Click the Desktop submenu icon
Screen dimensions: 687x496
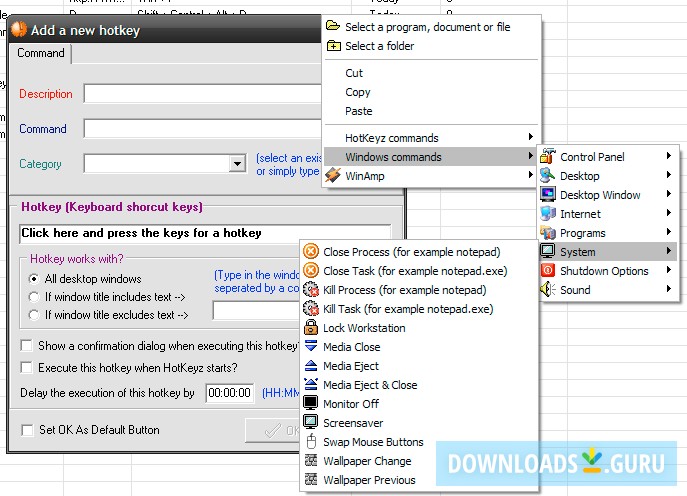pyautogui.click(x=548, y=175)
